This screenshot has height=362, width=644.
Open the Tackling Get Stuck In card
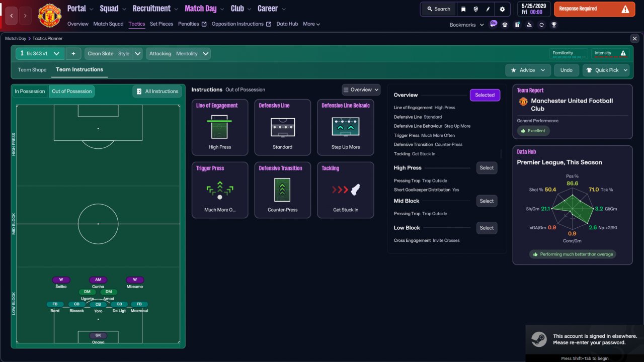(346, 190)
